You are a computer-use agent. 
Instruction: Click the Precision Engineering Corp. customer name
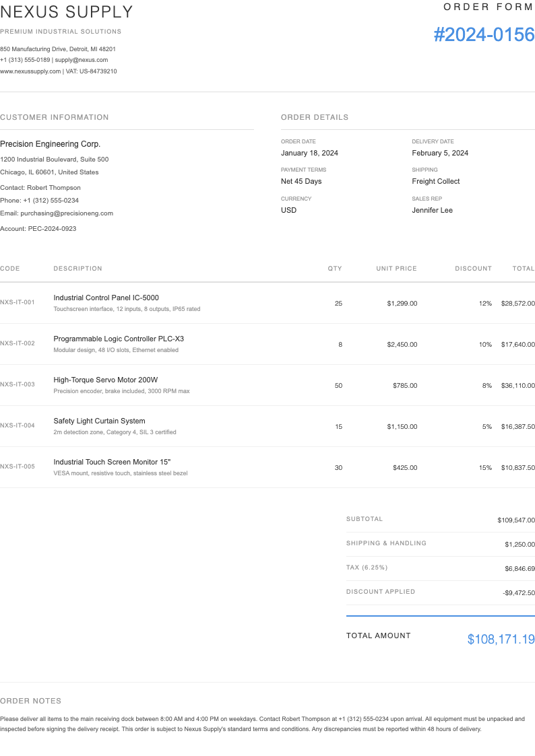[x=50, y=144]
